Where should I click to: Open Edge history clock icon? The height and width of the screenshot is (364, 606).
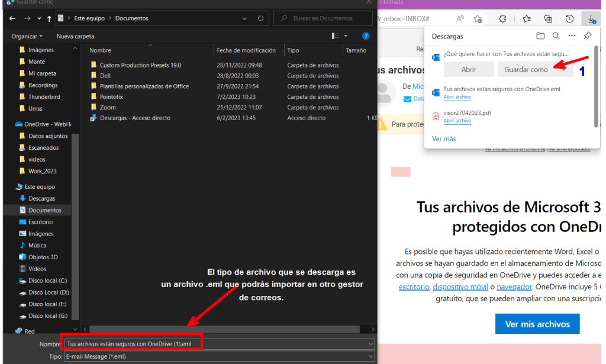click(x=569, y=18)
